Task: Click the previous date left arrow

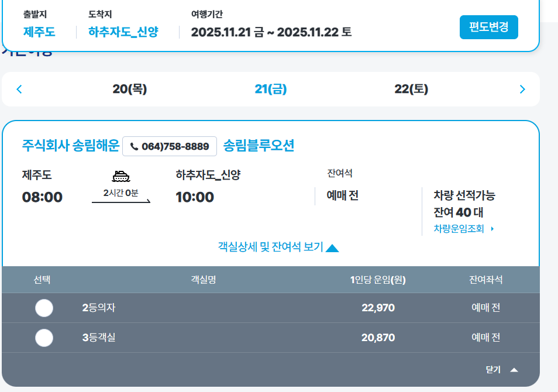Action: (19, 90)
